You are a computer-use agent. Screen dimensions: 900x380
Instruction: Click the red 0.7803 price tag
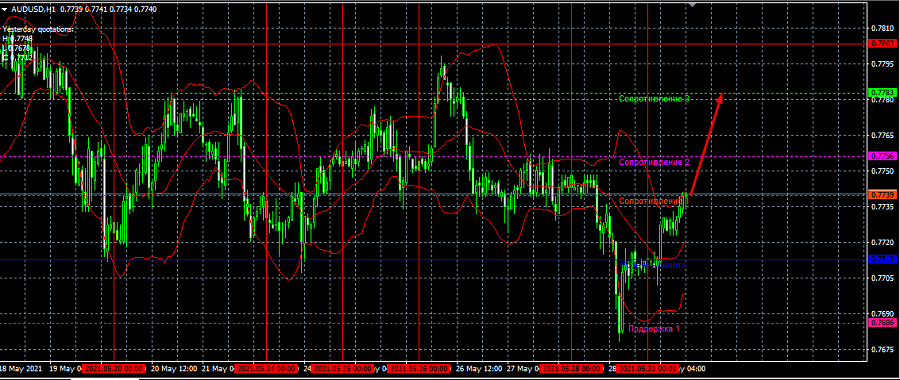point(882,43)
